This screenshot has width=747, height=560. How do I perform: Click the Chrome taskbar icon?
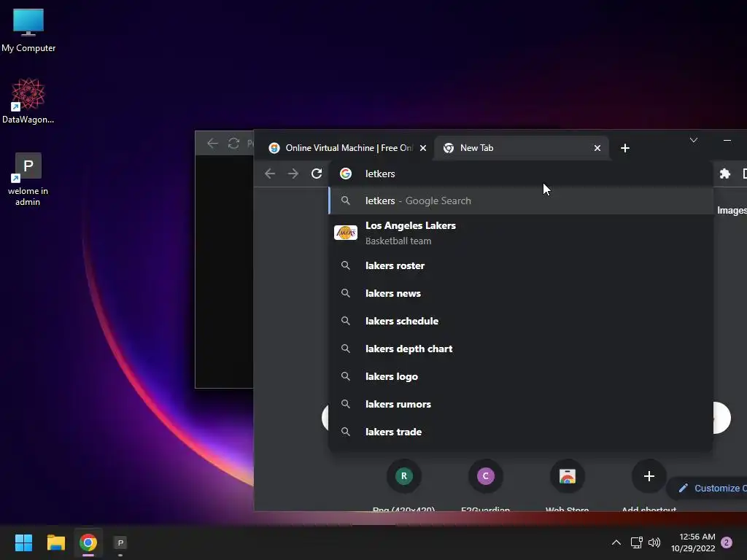88,542
